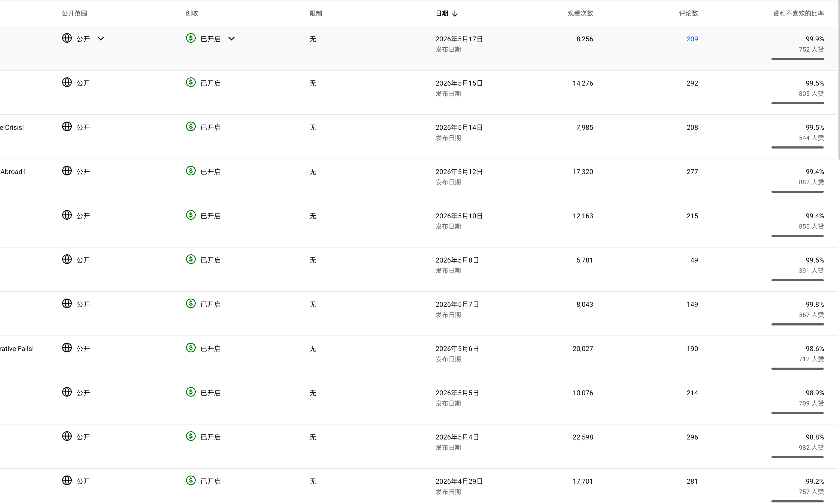Sort by 观看次数 column header
This screenshot has width=840, height=504.
point(580,14)
